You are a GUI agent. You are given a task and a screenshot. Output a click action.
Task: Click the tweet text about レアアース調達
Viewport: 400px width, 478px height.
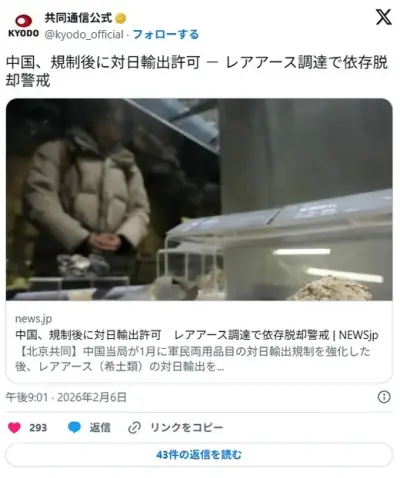point(197,71)
